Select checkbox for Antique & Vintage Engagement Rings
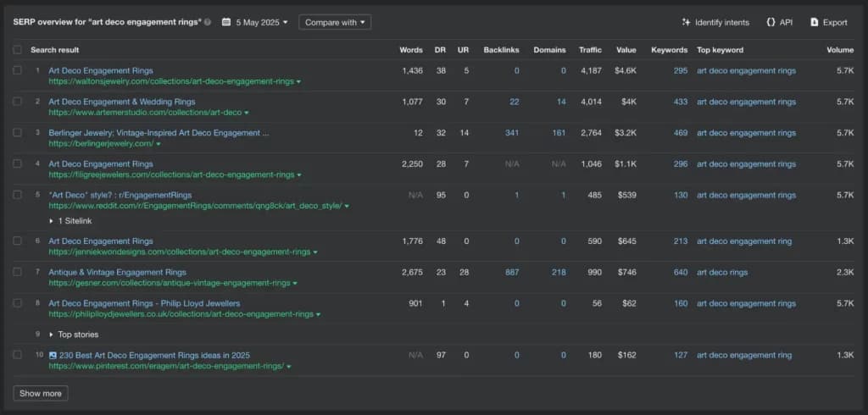 click(x=18, y=272)
